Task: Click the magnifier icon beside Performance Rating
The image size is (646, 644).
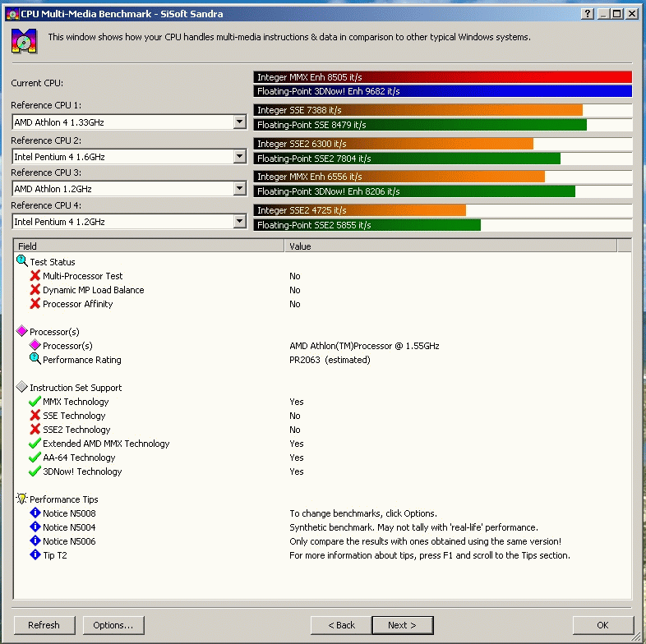Action: [x=35, y=359]
